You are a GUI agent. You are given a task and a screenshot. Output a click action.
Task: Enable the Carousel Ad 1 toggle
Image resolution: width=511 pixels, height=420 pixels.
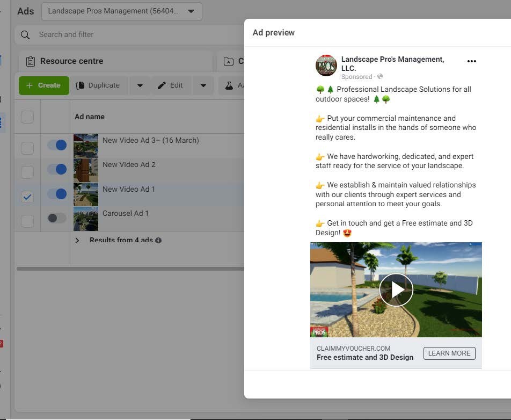tap(57, 218)
